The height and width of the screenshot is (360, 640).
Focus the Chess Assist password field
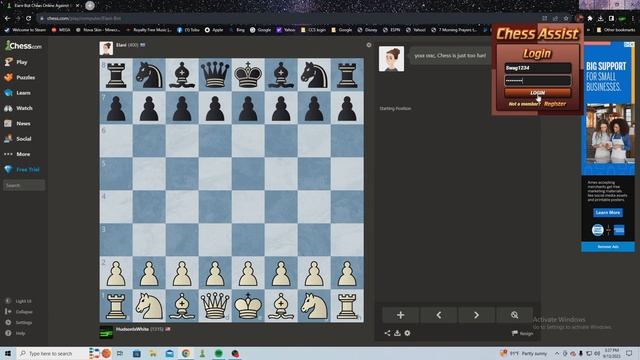click(x=537, y=80)
